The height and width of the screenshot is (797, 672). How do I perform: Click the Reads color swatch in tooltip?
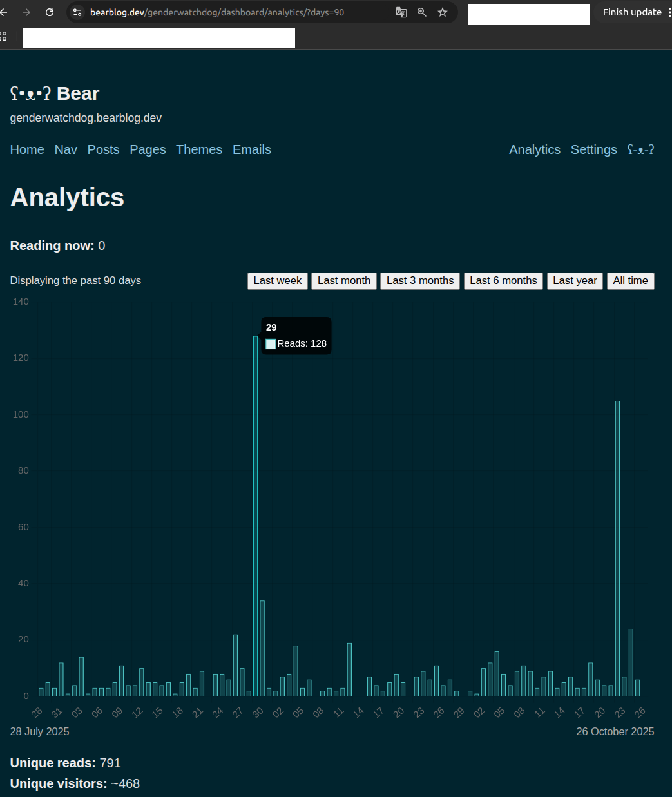pyautogui.click(x=271, y=344)
